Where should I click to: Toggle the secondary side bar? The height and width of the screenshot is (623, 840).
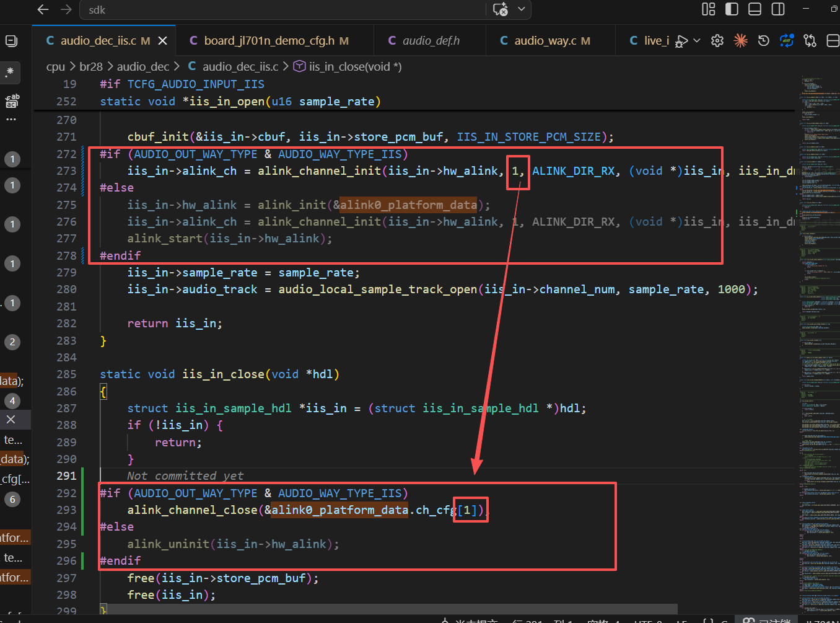tap(778, 9)
